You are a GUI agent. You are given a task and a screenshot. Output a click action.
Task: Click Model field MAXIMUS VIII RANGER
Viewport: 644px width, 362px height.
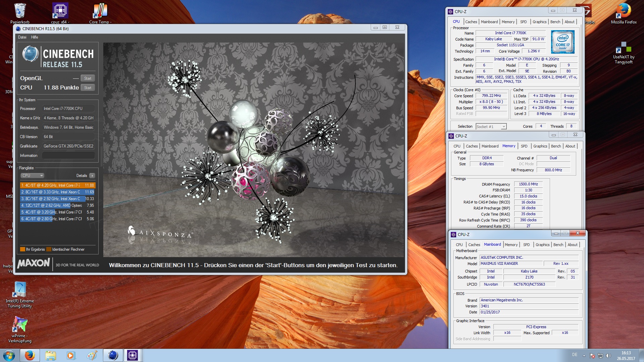pyautogui.click(x=511, y=263)
